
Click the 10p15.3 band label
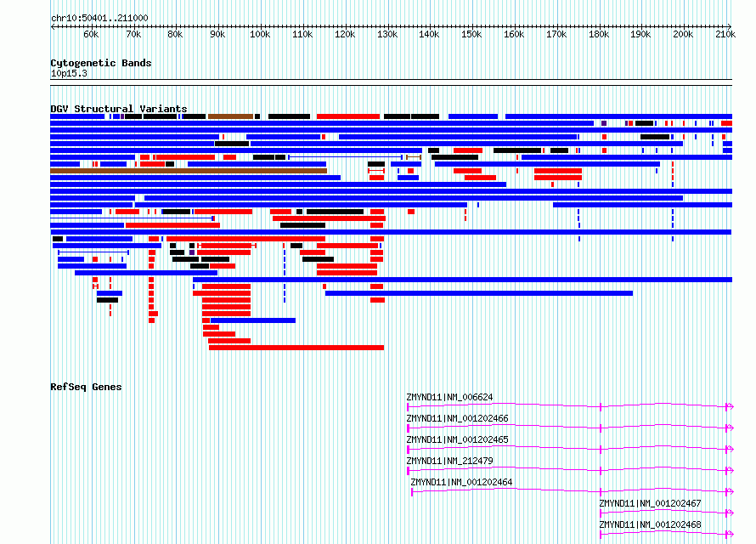point(69,73)
